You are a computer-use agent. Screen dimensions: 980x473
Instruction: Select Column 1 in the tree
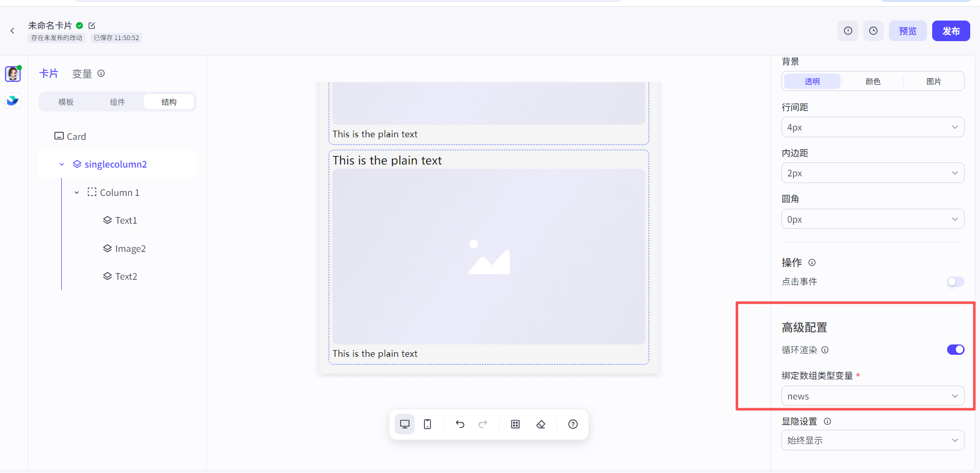coord(119,192)
